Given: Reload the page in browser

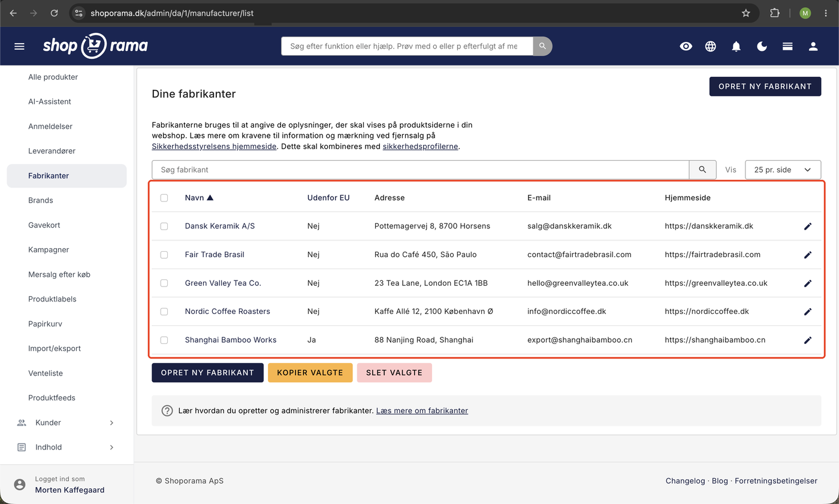Looking at the screenshot, I should pos(54,13).
